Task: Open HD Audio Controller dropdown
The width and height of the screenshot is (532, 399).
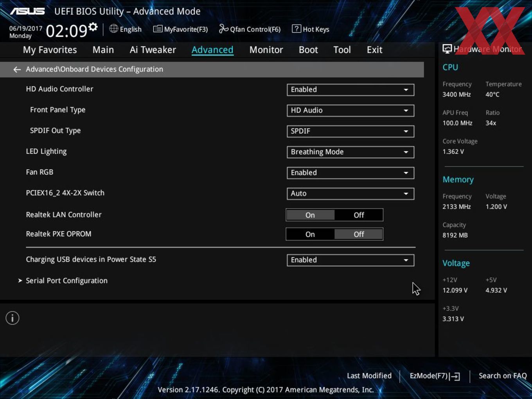Action: click(x=350, y=90)
